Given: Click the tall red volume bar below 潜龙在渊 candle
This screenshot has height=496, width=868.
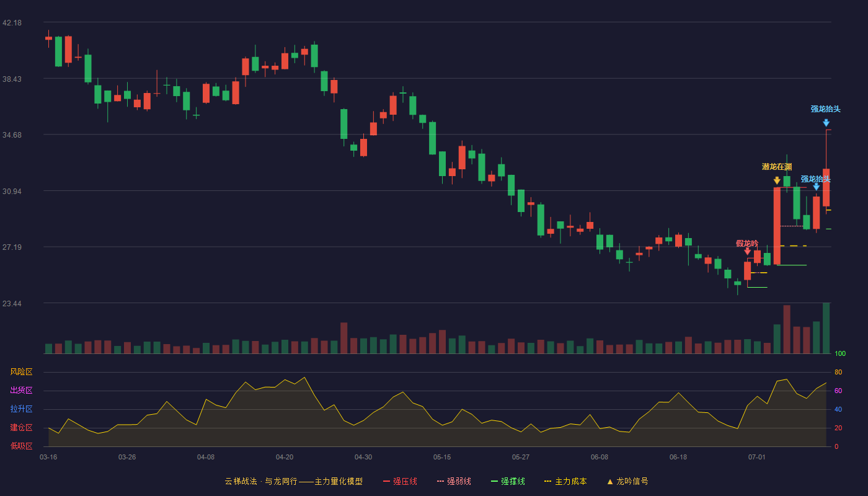Looking at the screenshot, I should [x=787, y=329].
